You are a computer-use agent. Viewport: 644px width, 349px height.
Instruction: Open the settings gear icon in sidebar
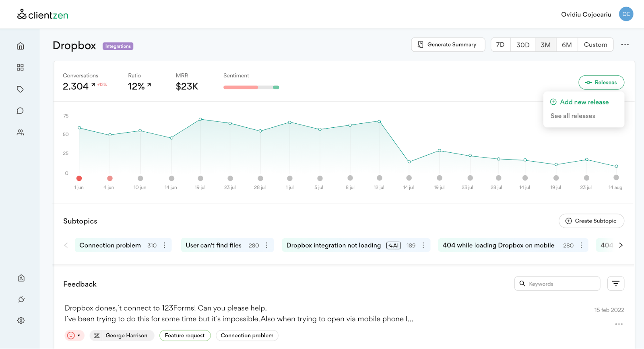point(21,320)
